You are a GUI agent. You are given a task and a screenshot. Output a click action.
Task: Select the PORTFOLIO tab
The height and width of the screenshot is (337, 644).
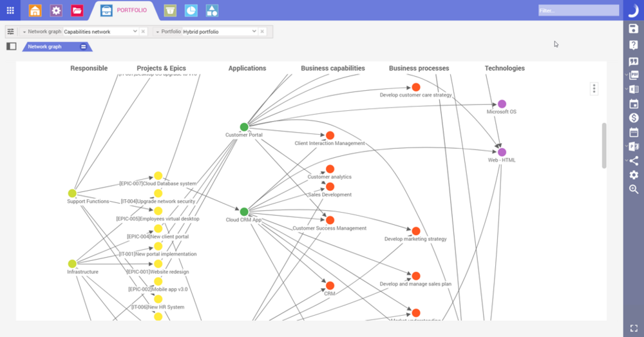click(x=131, y=10)
